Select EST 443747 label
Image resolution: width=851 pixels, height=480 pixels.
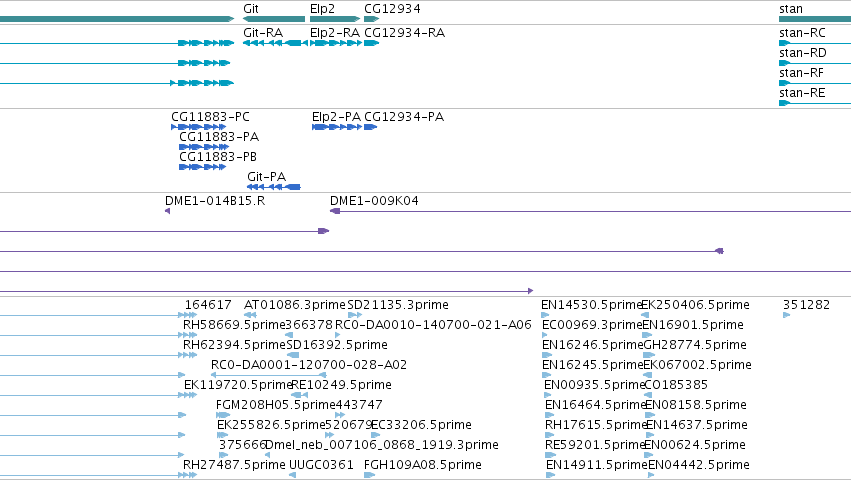[x=359, y=405]
